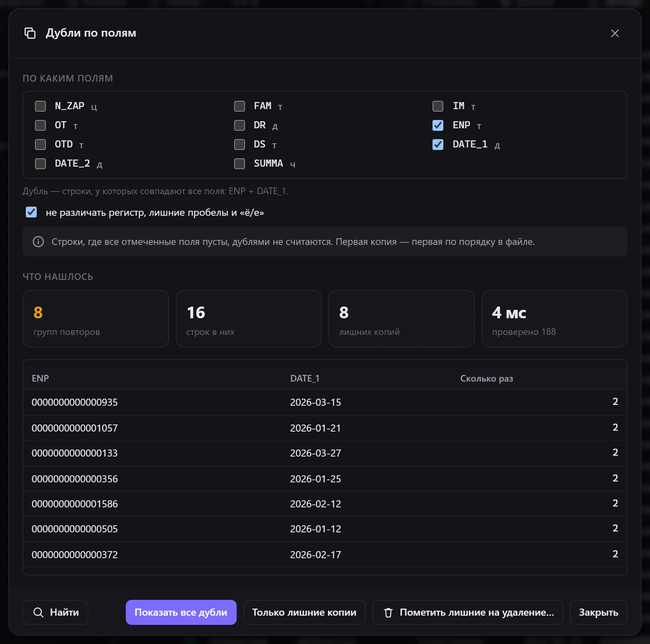Click the Закрыть button

(x=598, y=612)
